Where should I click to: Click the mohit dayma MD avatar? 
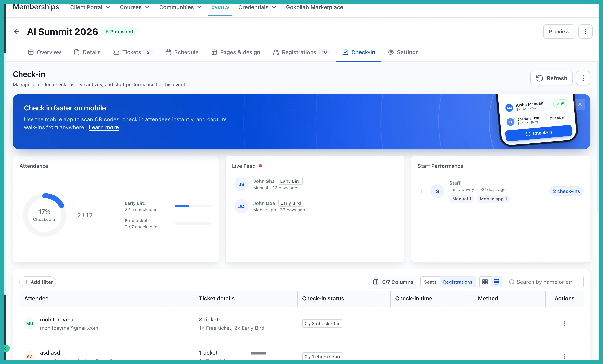[x=30, y=323]
